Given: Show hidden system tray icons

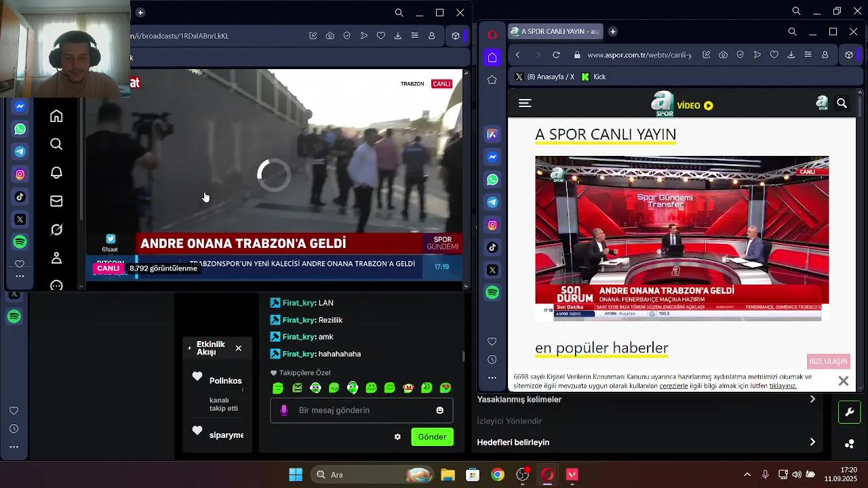Looking at the screenshot, I should coord(747,474).
